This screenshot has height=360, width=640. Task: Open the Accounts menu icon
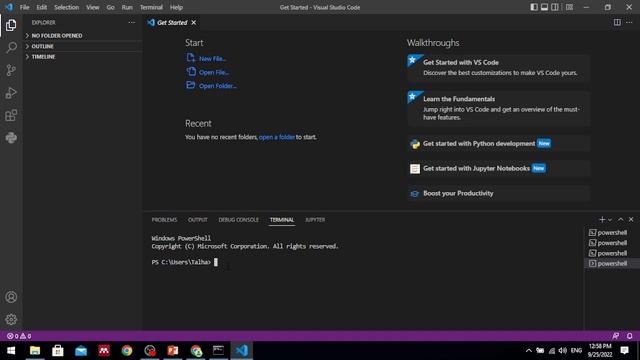pyautogui.click(x=11, y=297)
